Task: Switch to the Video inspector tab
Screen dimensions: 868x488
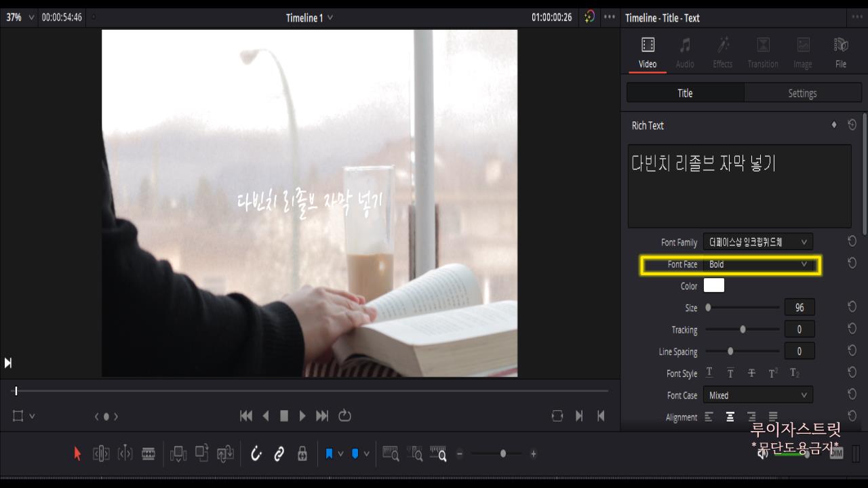Action: pos(648,53)
